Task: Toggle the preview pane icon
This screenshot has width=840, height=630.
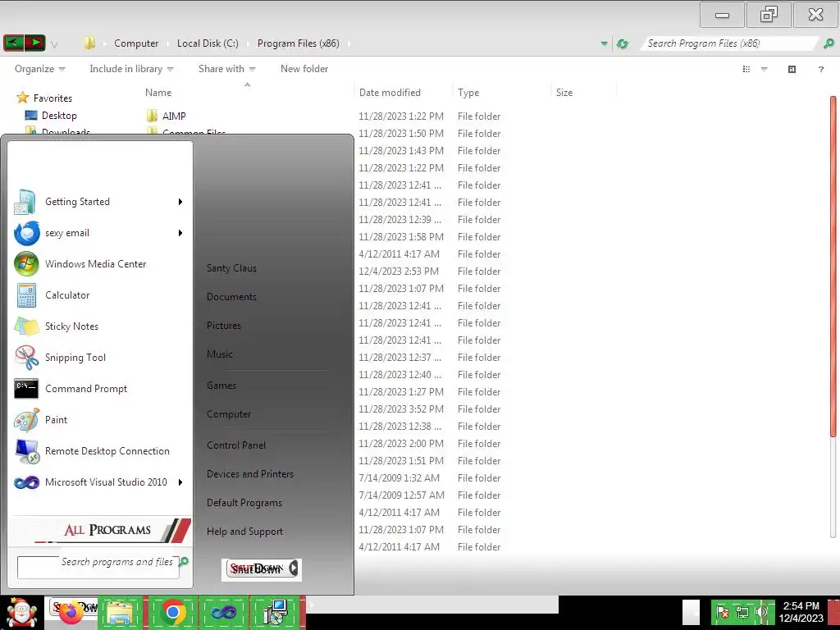Action: 792,69
